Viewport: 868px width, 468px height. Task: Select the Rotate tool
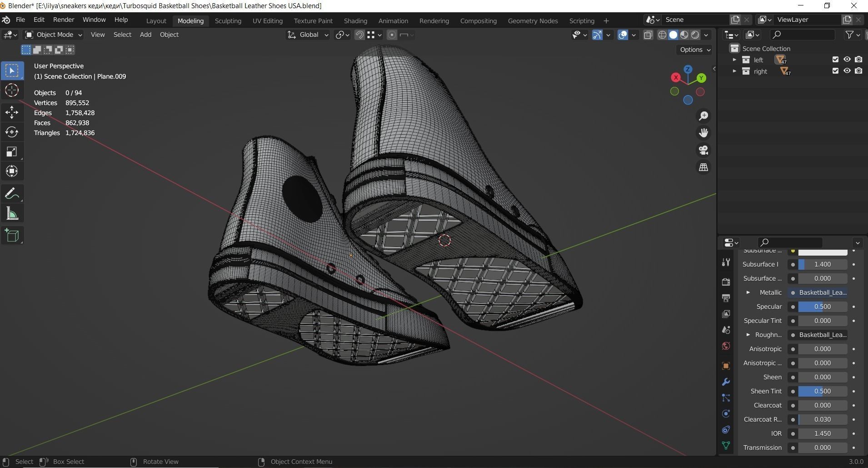coord(12,132)
